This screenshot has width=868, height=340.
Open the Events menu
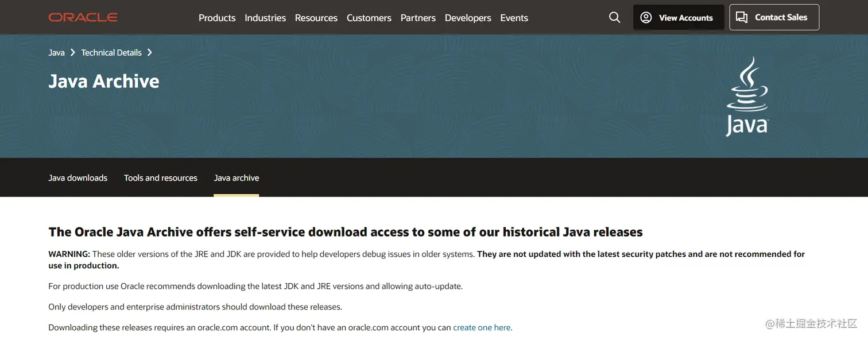tap(514, 18)
